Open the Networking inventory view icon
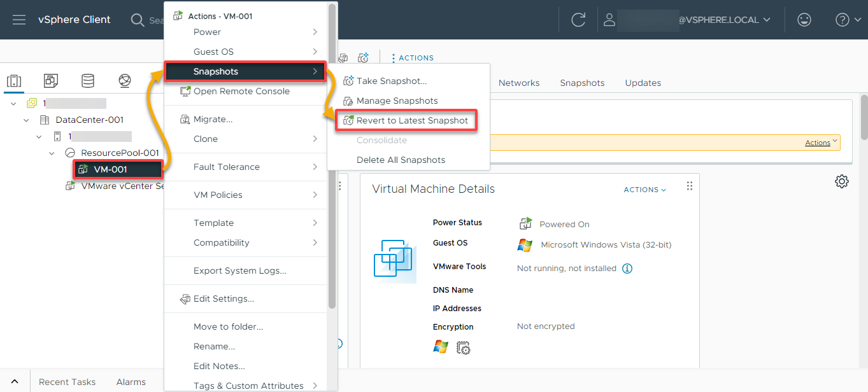Image resolution: width=868 pixels, height=392 pixels. [x=125, y=81]
